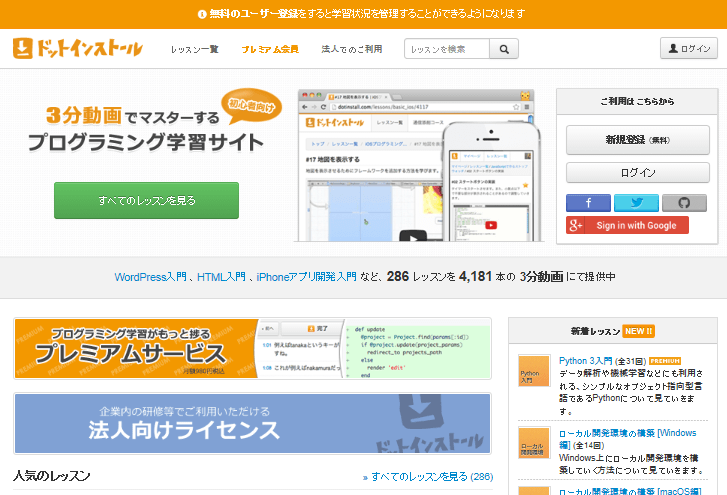Open ローカル開発環境の構築 [macOS編] link
727x495 pixels.
[630, 491]
